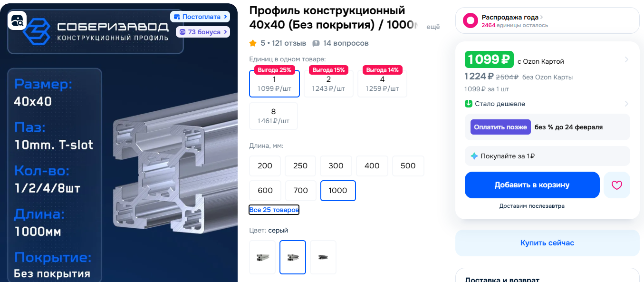
Task: Click the sparkle icon beside Покупайте за 1₽
Action: click(474, 156)
